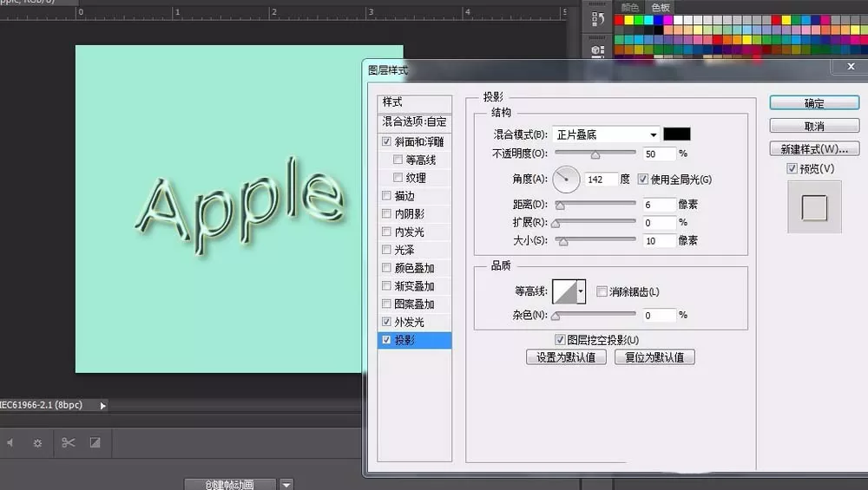Viewport: 868px width, 490px height.
Task: Open timeline settings via the gear icon
Action: tap(37, 442)
